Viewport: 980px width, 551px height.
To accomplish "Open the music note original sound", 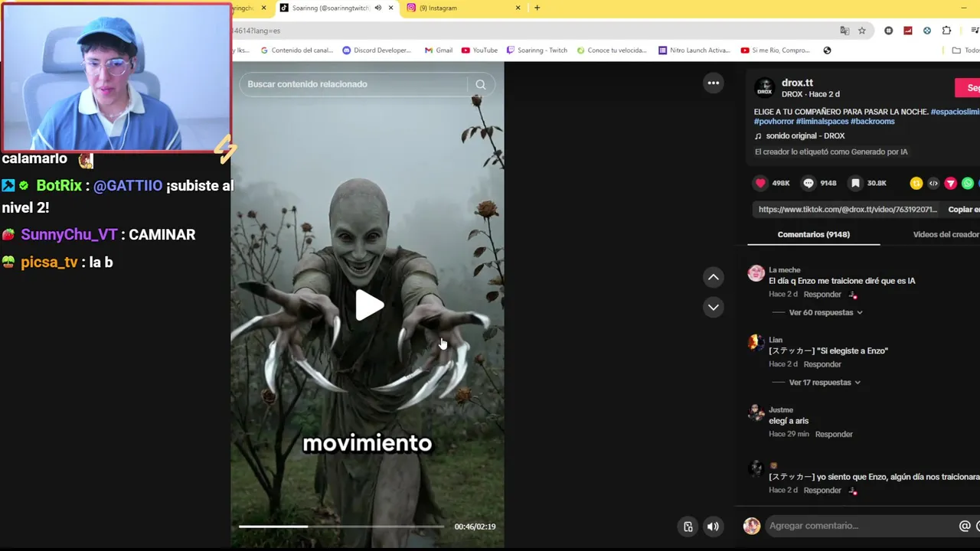I will pyautogui.click(x=759, y=136).
